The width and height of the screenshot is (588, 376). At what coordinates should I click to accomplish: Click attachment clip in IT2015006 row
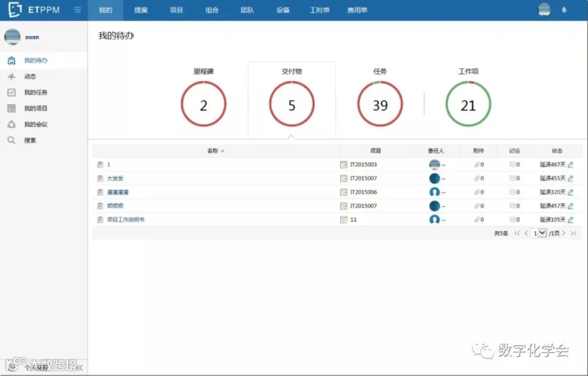[x=477, y=192]
